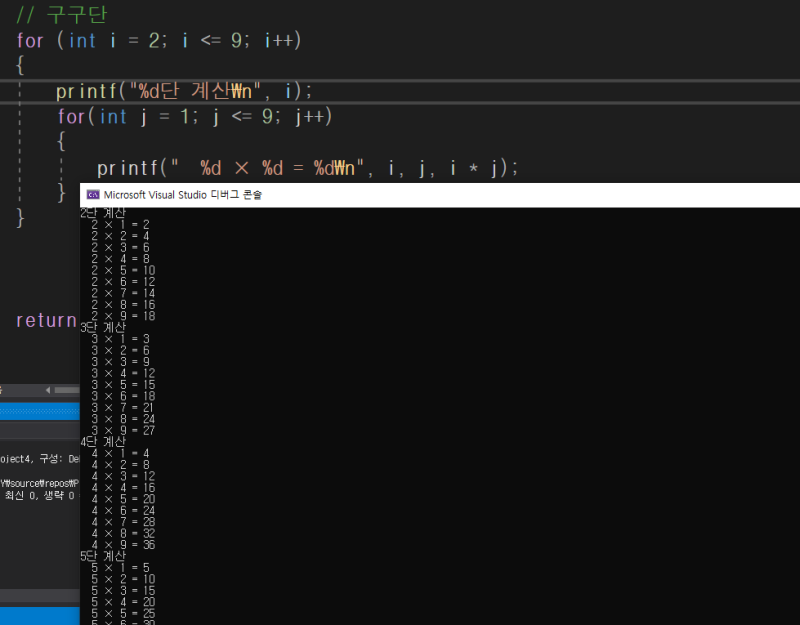Click the '// 구구단' comment line
Viewport: 800px width, 625px height.
[62, 15]
